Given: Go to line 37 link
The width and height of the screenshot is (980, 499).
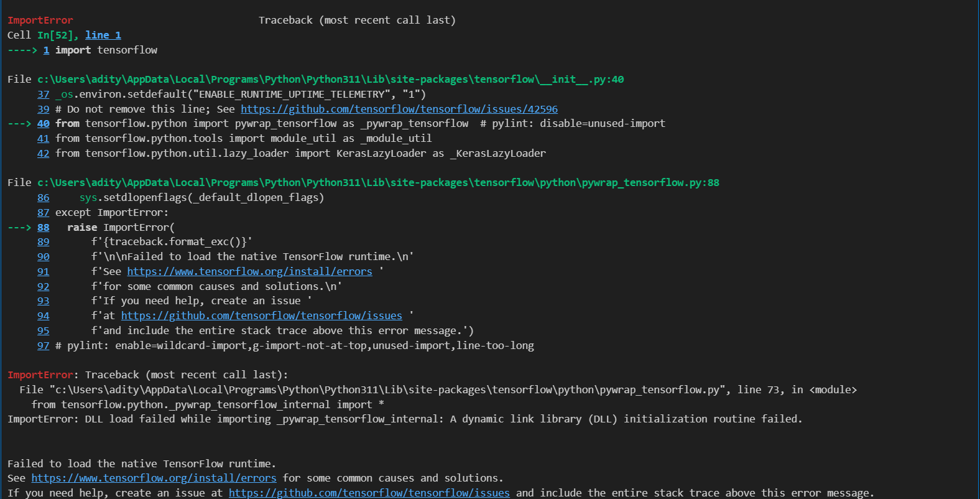Looking at the screenshot, I should pyautogui.click(x=43, y=94).
